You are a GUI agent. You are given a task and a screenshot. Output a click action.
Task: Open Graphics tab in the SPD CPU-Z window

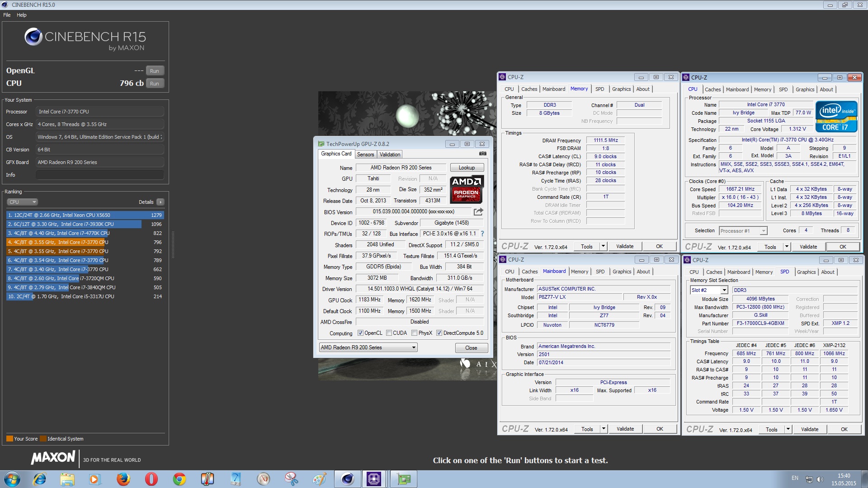coord(806,272)
